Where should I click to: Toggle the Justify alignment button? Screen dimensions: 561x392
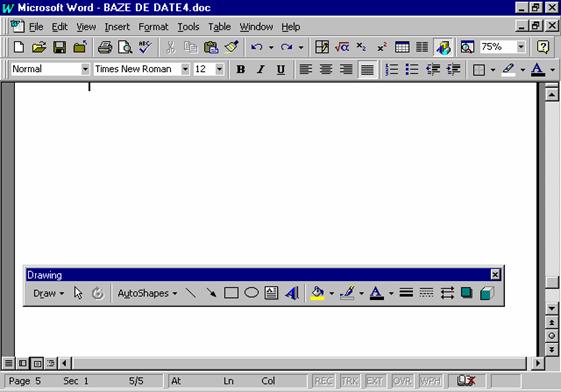[x=367, y=69]
